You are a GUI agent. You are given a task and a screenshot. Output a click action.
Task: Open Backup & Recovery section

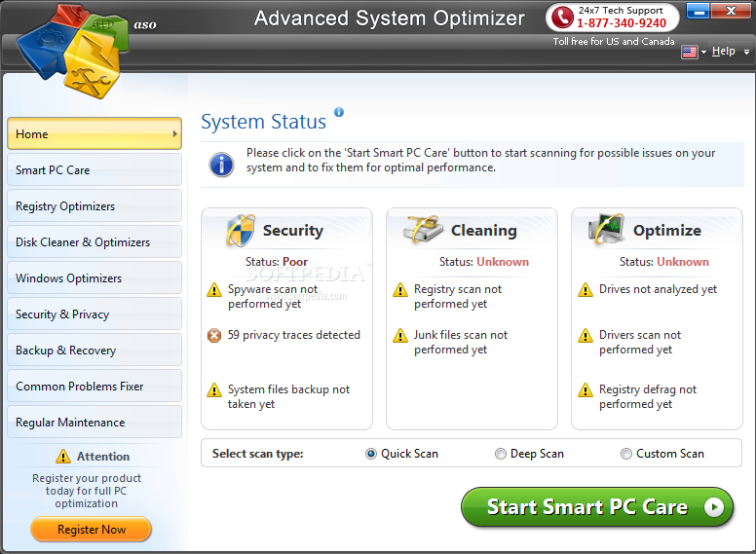tap(94, 350)
